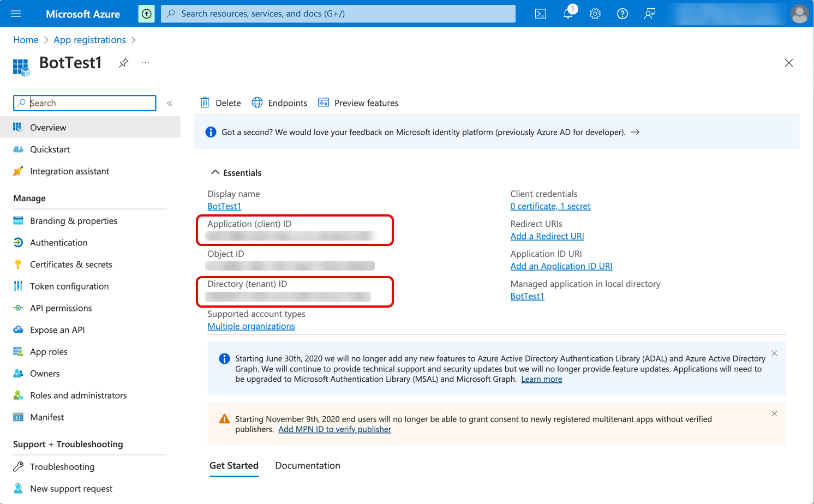814x504 pixels.
Task: Open the managed application BotTest1 link
Action: coord(528,296)
